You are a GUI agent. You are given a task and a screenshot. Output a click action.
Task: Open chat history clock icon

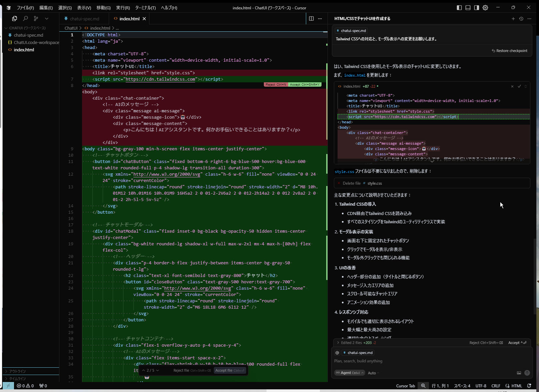tap(521, 19)
